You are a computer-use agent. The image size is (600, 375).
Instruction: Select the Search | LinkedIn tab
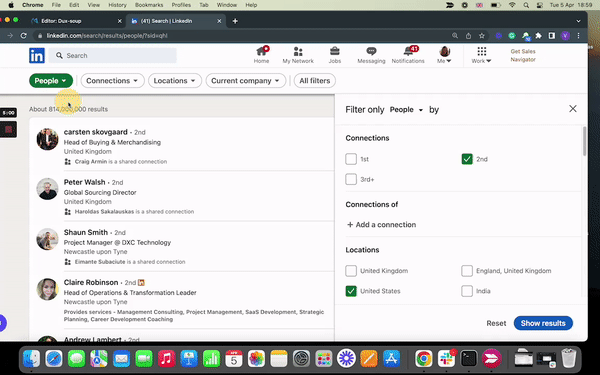tap(176, 21)
